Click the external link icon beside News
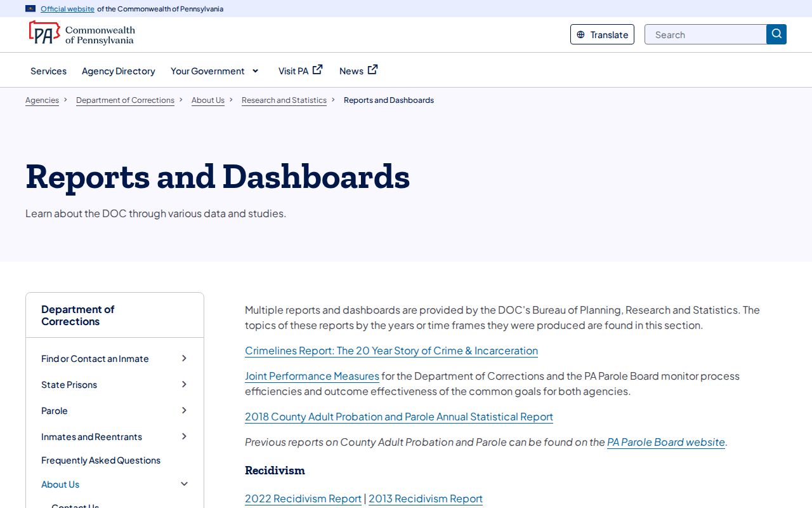The image size is (812, 508). click(372, 70)
